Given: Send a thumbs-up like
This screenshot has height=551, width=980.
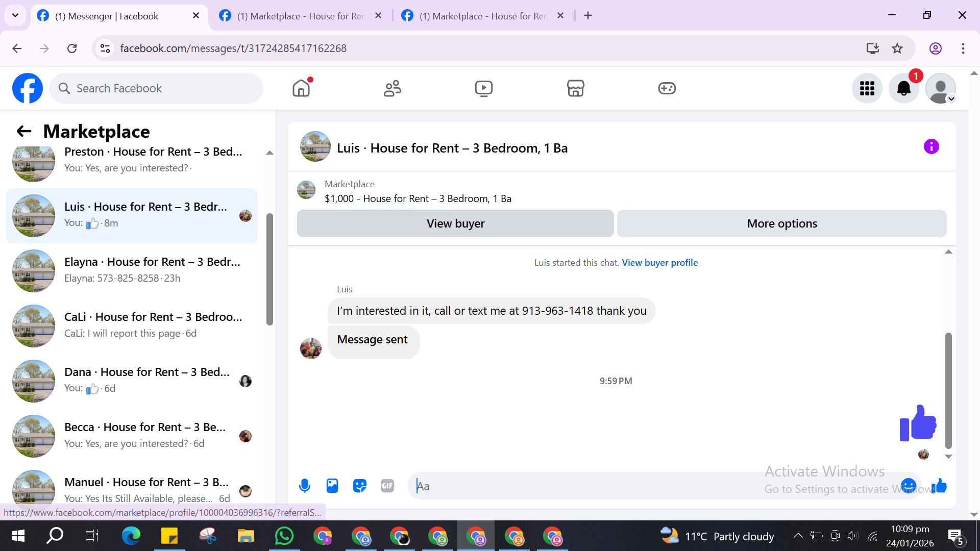Looking at the screenshot, I should 939,486.
